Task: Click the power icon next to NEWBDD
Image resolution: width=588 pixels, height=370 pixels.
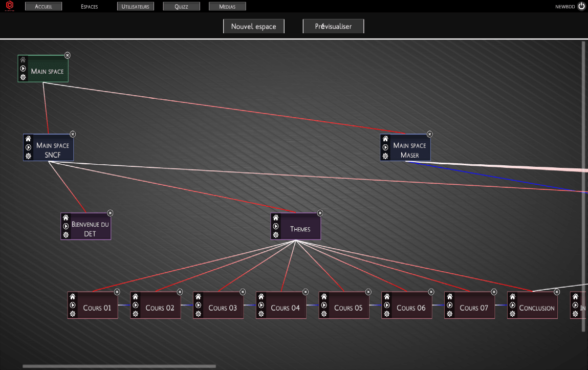Action: point(581,6)
